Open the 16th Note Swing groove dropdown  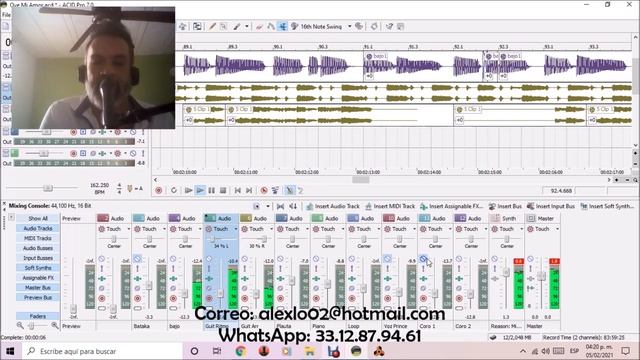[x=350, y=27]
